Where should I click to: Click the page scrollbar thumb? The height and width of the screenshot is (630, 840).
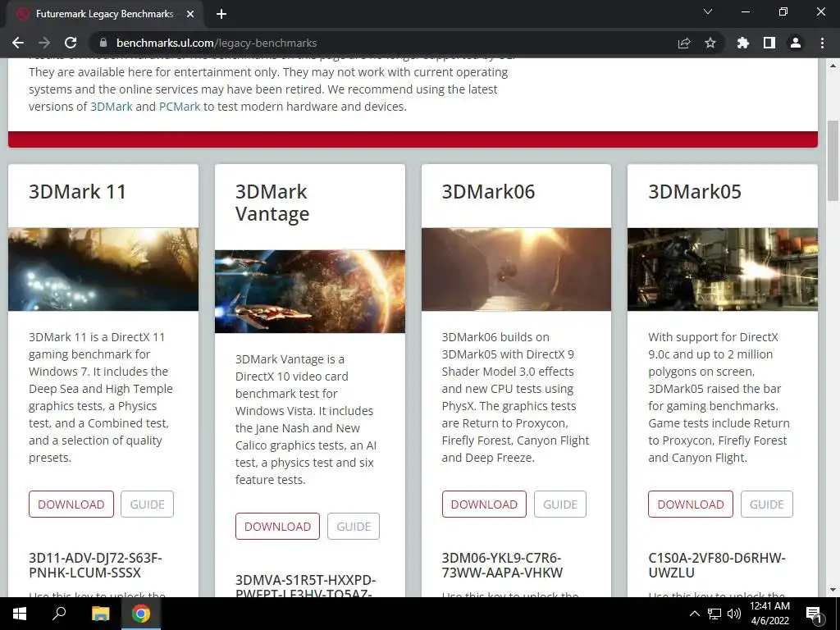click(833, 161)
